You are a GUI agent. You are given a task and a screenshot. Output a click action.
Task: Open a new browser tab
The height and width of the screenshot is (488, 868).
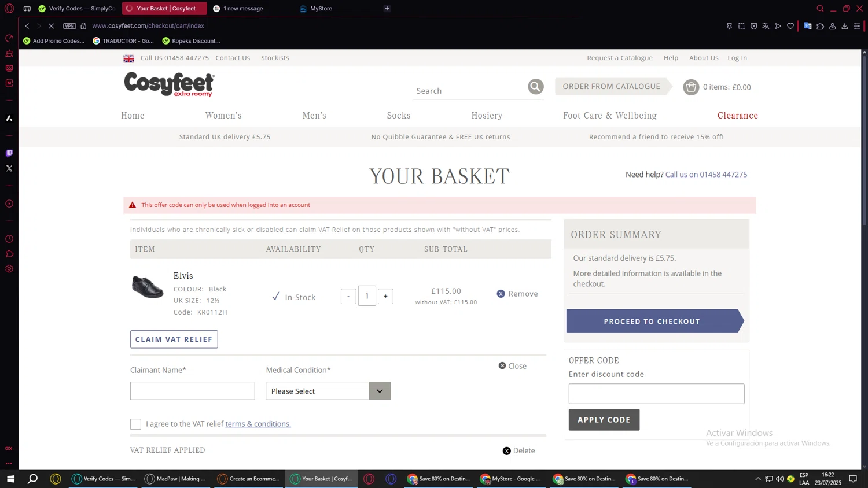387,9
